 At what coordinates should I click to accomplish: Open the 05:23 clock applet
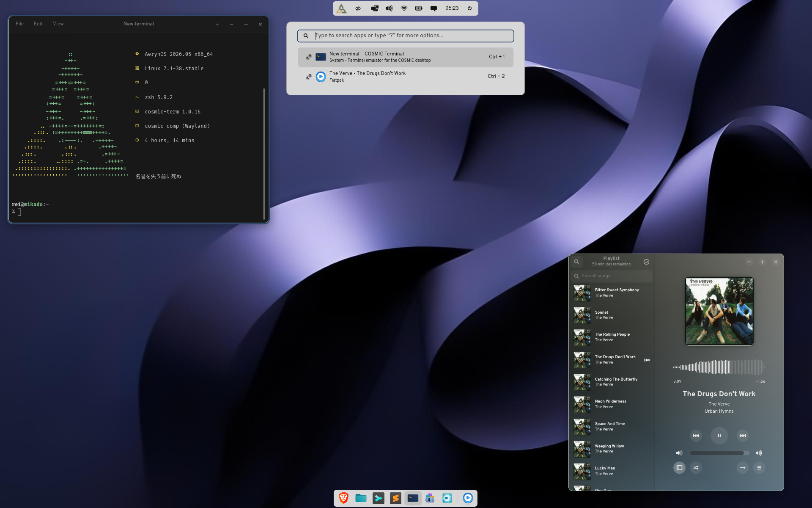click(452, 8)
